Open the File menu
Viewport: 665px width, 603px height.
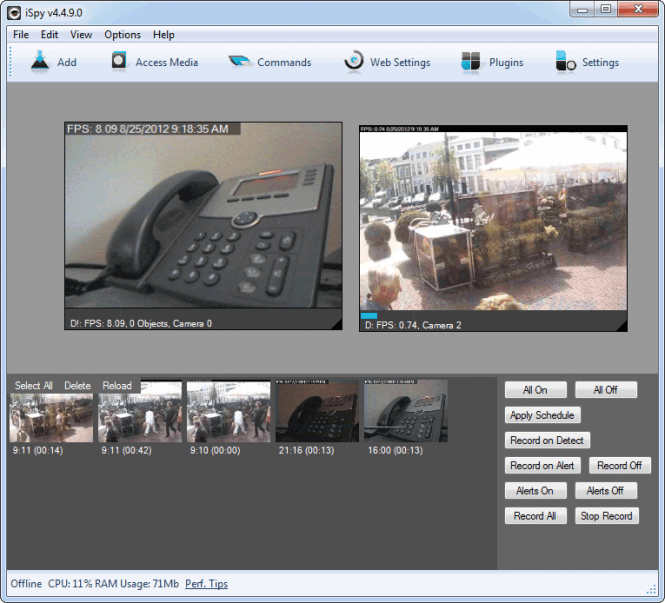point(21,35)
